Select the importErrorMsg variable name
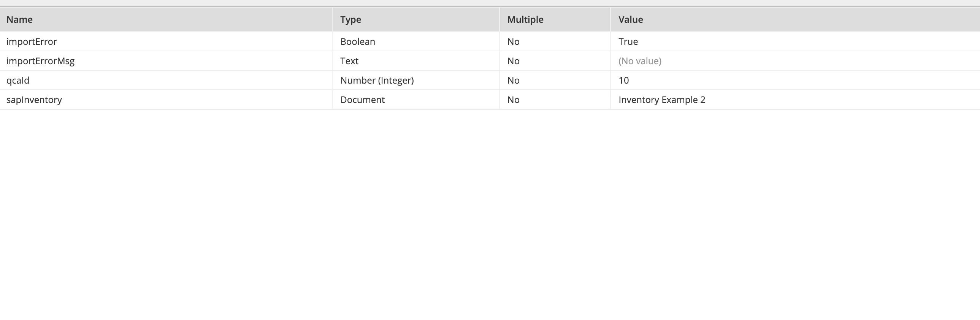The width and height of the screenshot is (980, 320). pyautogui.click(x=40, y=61)
